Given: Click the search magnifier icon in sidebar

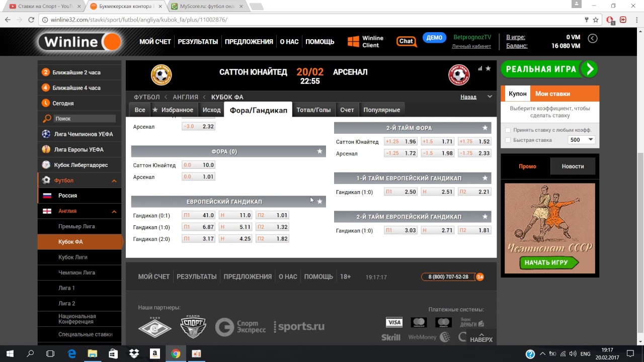Looking at the screenshot, I should (x=47, y=119).
